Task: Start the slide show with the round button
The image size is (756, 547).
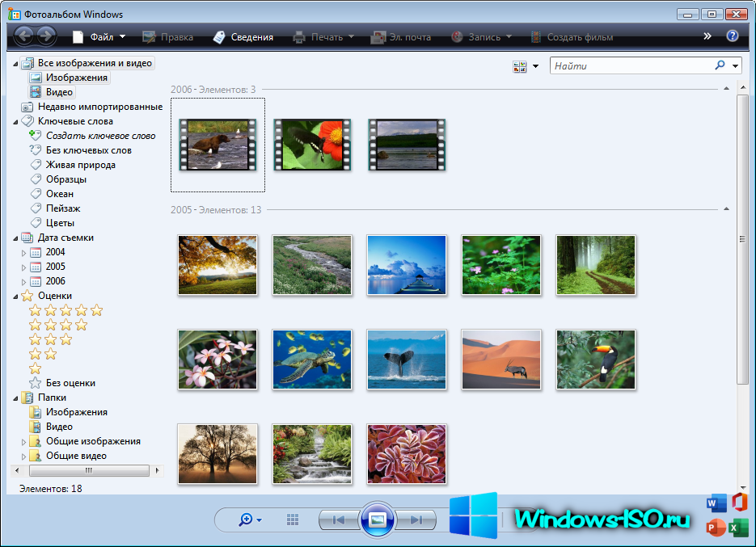Action: [377, 520]
